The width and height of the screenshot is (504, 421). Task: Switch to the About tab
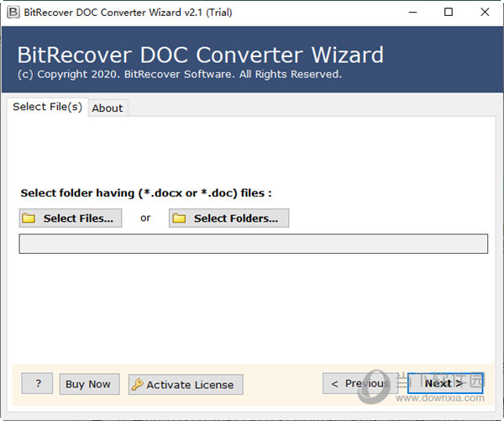pyautogui.click(x=108, y=108)
